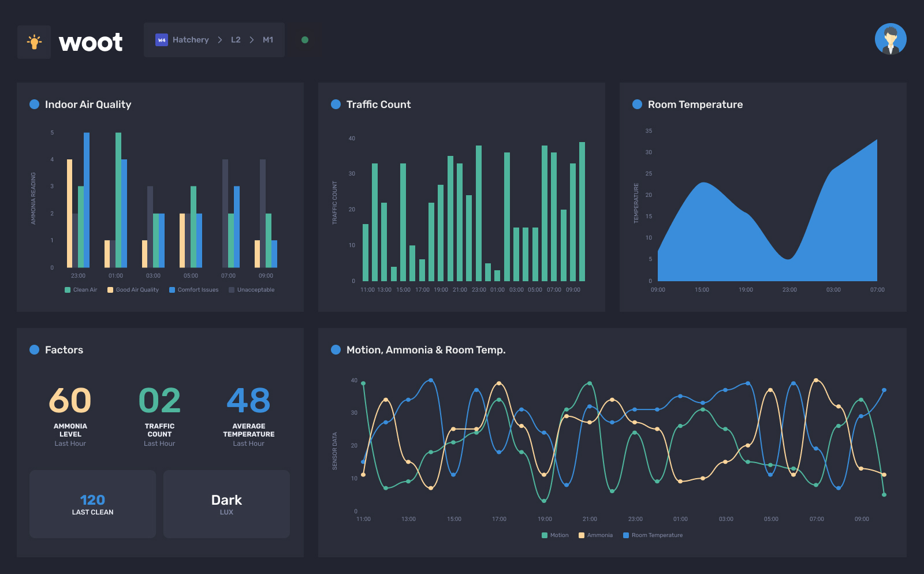This screenshot has width=924, height=574.
Task: Click the Traffic Count panel dot
Action: (x=336, y=105)
